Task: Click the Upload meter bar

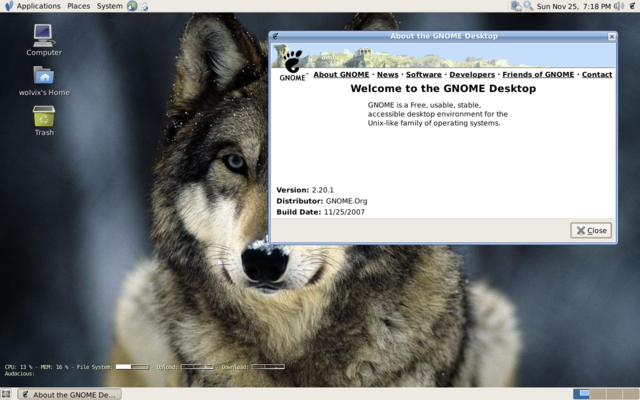Action: 197,367
